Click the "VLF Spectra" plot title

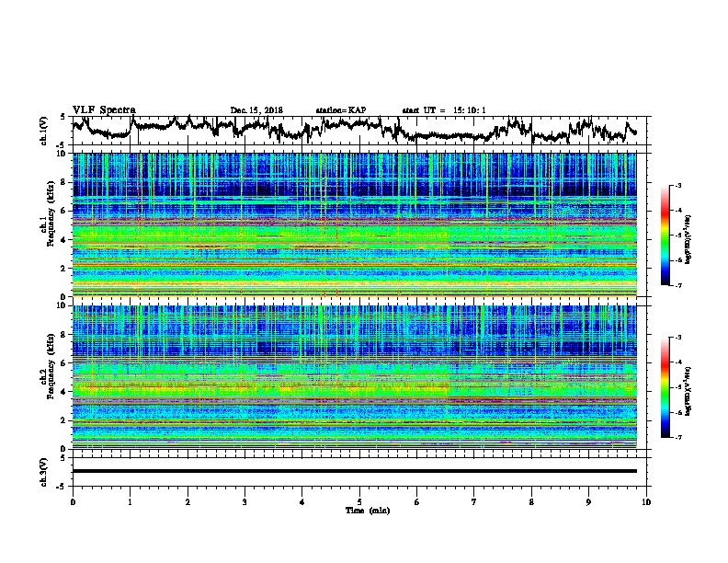point(104,109)
